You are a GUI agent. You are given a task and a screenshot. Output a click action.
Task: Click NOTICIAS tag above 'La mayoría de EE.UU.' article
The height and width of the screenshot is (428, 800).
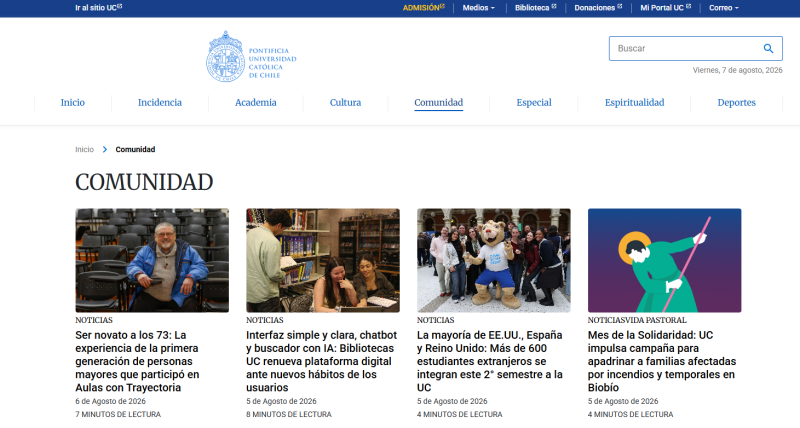pyautogui.click(x=435, y=320)
